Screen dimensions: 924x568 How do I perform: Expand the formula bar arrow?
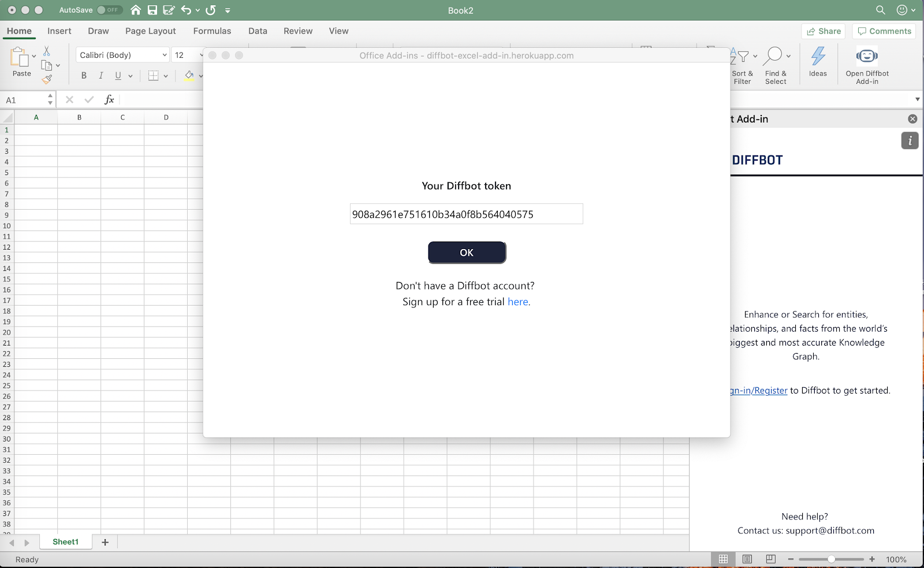[x=918, y=99]
